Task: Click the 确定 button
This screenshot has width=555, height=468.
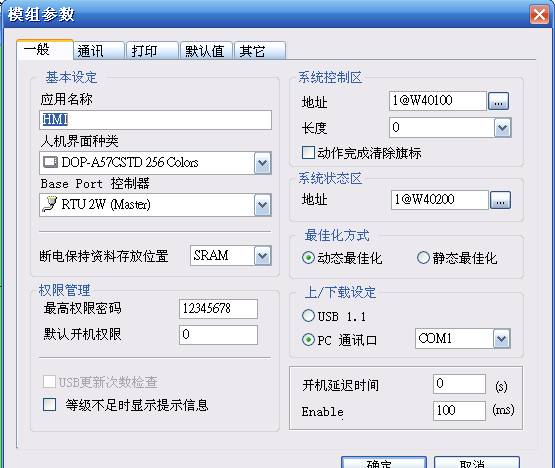Action: 384,462
